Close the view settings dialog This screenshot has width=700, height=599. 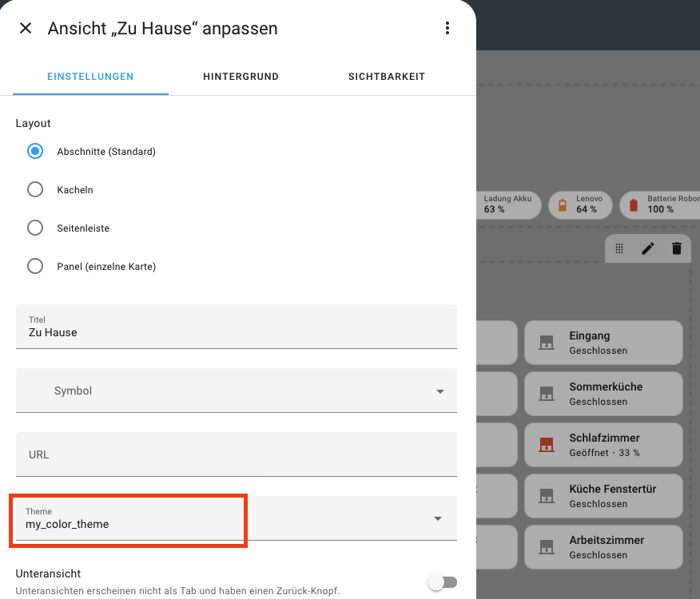26,29
